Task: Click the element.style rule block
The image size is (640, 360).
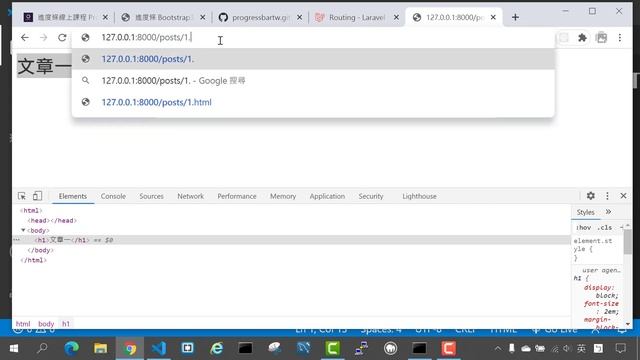Action: tap(593, 249)
